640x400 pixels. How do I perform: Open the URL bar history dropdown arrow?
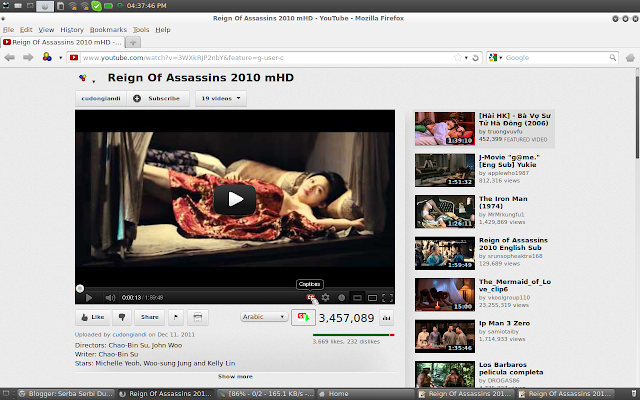466,58
